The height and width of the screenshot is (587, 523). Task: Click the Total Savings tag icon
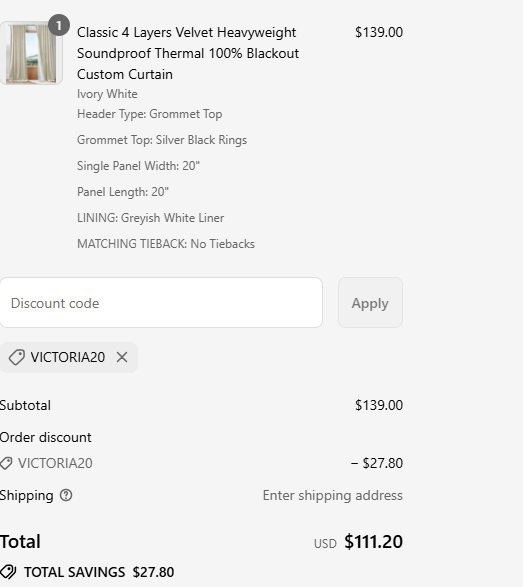8,572
